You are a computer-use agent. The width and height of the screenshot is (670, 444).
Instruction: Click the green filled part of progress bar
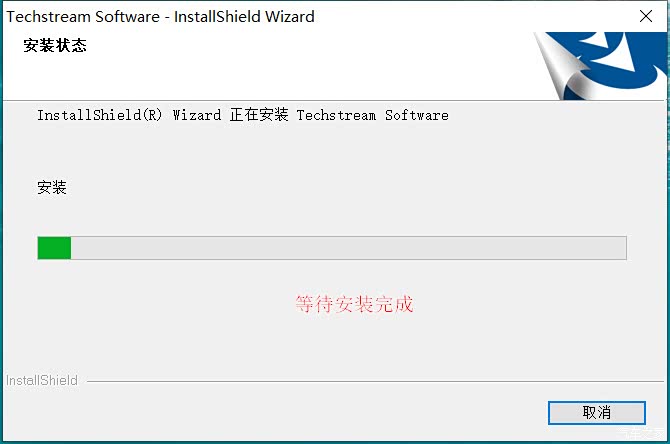[x=54, y=248]
